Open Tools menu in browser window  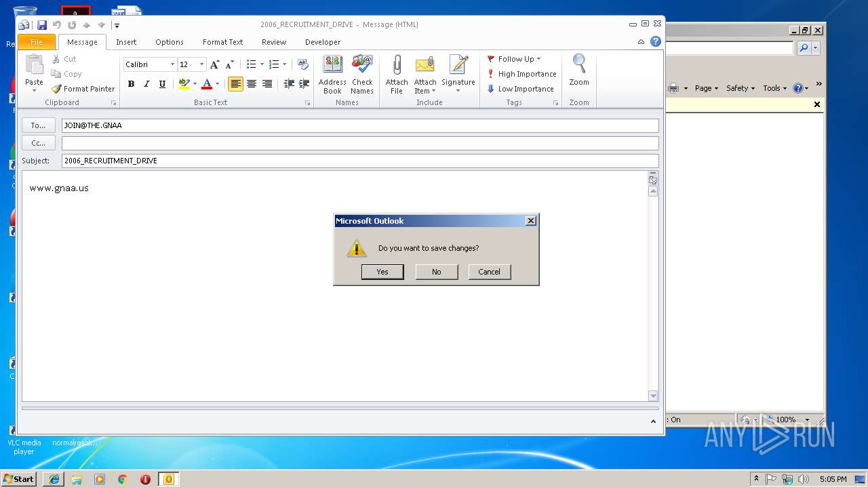[x=774, y=88]
